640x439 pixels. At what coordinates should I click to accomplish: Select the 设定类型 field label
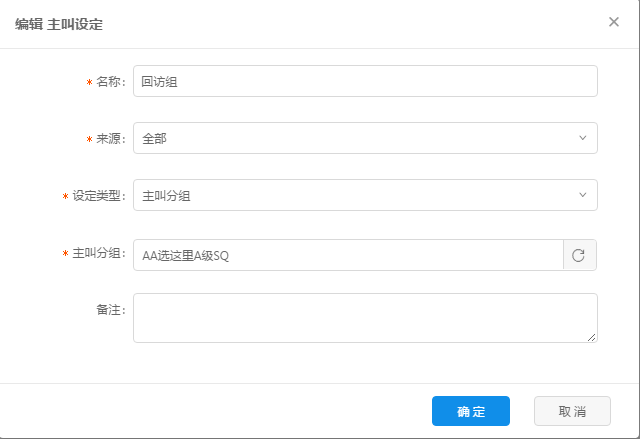click(x=99, y=196)
